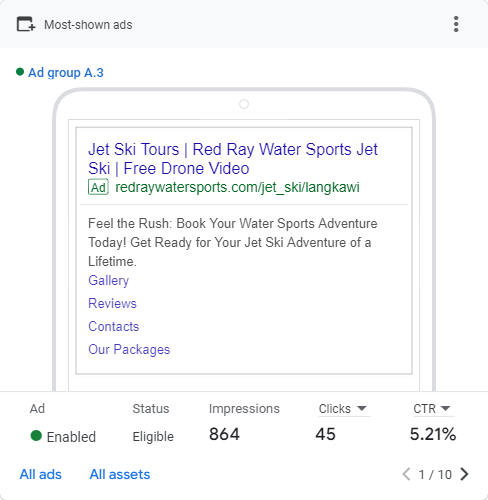Click the Most-shown ads card icon
The height and width of the screenshot is (500, 488).
tap(26, 24)
